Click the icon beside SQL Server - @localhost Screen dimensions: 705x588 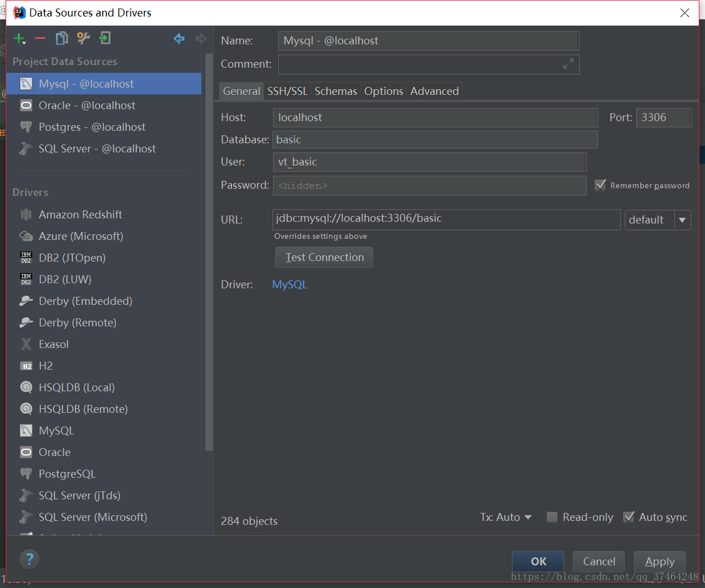coord(26,148)
